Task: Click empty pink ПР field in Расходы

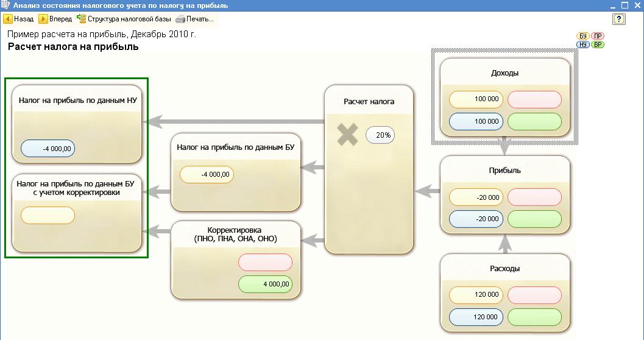Action: (x=534, y=295)
